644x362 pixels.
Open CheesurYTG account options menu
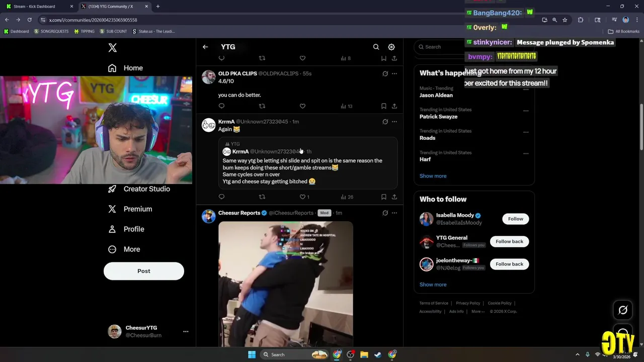[x=186, y=331]
